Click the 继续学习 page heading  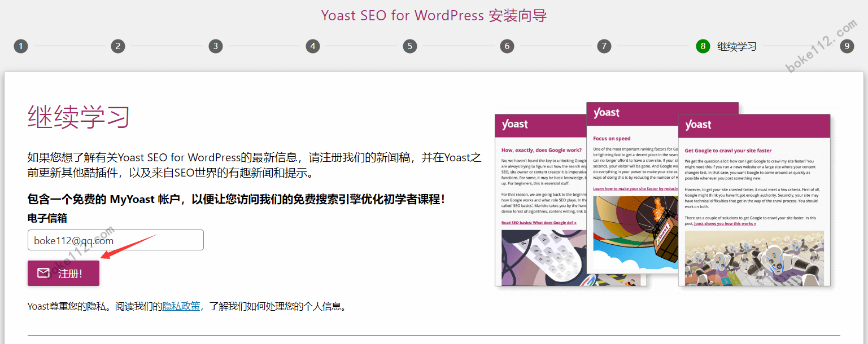click(x=79, y=117)
